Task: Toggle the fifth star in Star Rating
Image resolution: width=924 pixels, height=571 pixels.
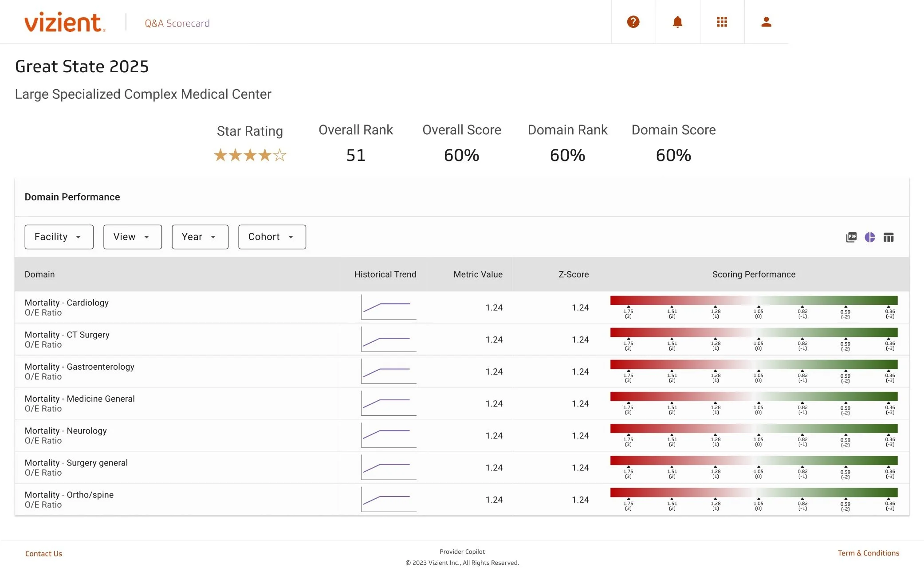Action: [x=280, y=155]
